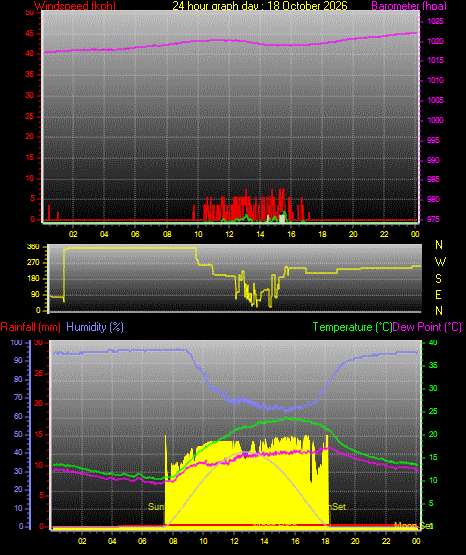Click the 40 value on the green temperature scale

tap(433, 343)
